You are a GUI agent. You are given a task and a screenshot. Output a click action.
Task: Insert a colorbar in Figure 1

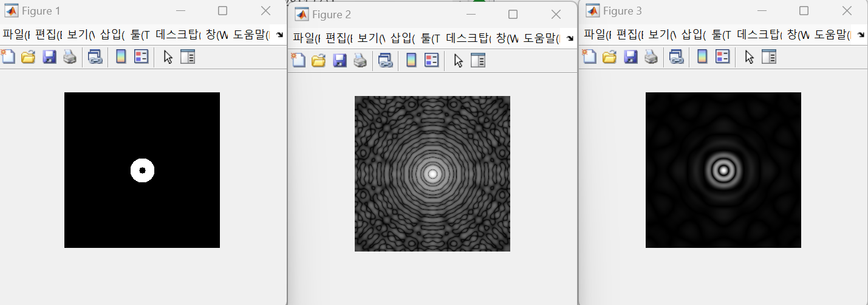coord(121,57)
